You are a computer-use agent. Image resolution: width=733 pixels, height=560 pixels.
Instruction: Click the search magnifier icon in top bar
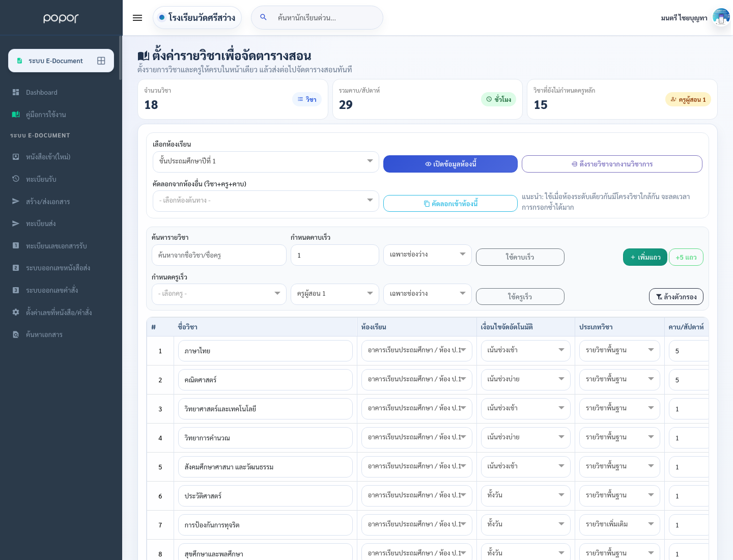tap(263, 17)
